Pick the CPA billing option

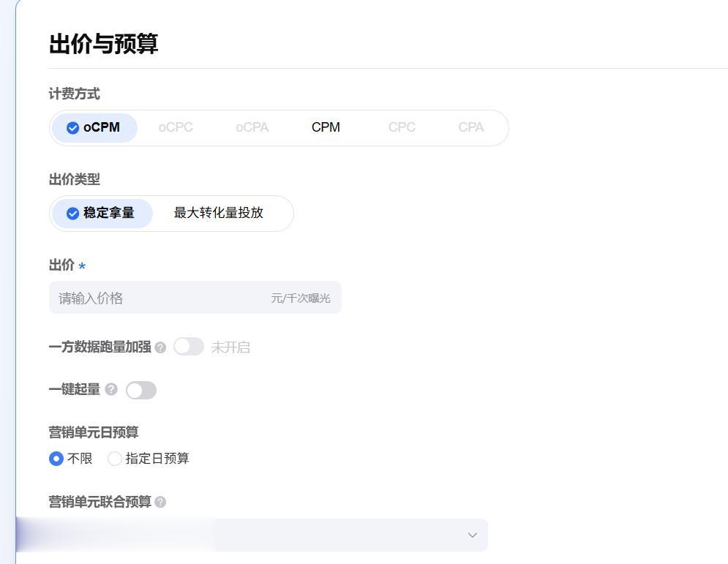click(470, 127)
